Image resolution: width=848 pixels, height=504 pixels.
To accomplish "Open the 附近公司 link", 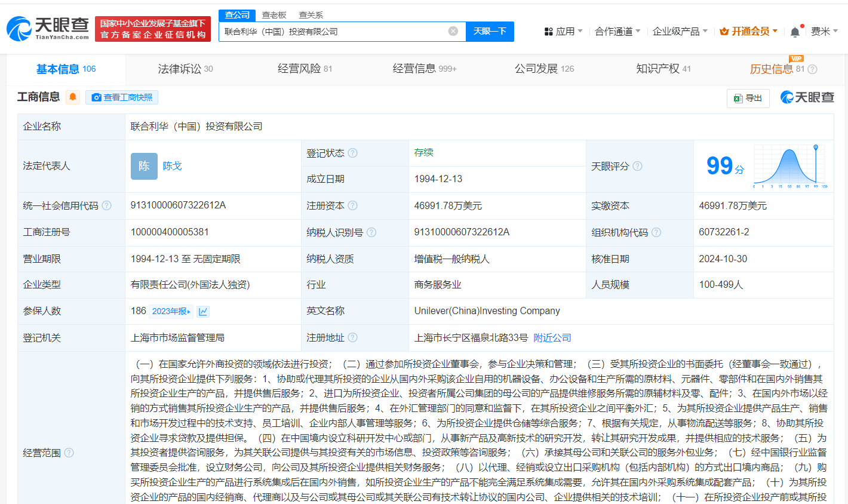I will point(552,337).
